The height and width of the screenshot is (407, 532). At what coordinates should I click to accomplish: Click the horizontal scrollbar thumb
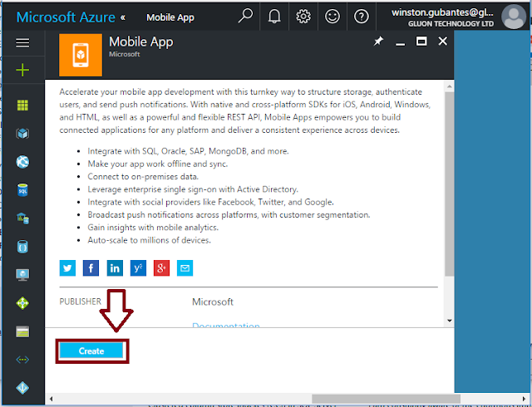coord(386,399)
